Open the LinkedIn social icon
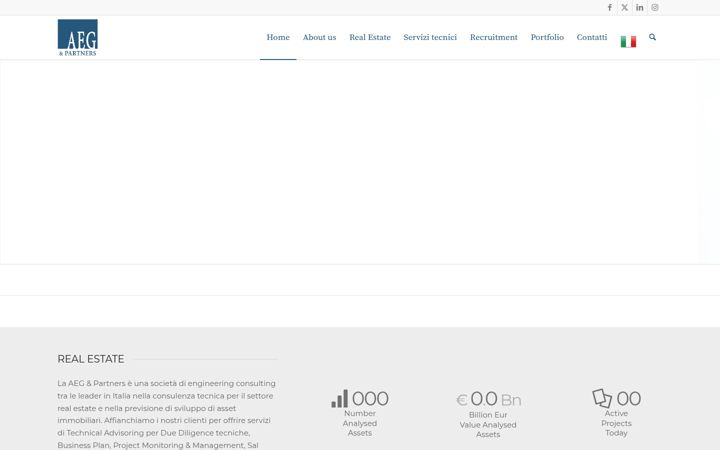 click(640, 7)
